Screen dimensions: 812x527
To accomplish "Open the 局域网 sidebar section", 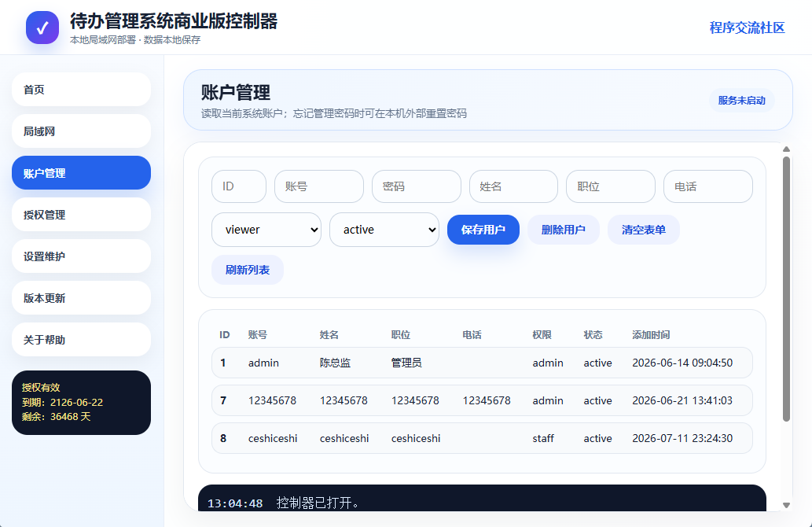I will [81, 131].
